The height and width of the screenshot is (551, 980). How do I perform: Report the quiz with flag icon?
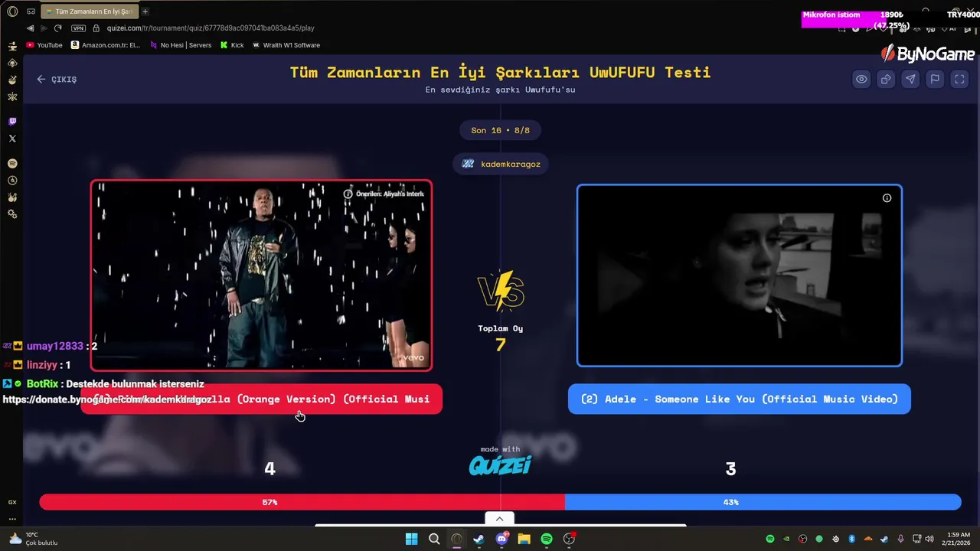coord(935,79)
